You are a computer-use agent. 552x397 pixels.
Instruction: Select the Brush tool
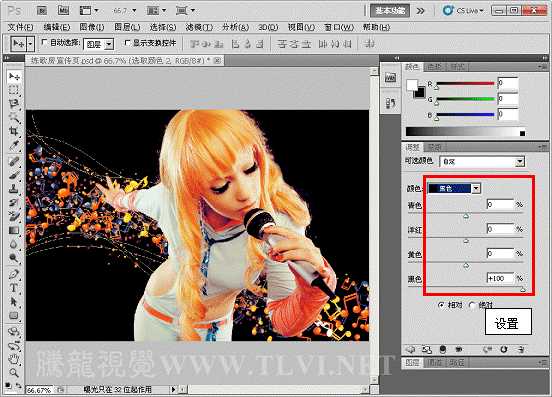(14, 175)
